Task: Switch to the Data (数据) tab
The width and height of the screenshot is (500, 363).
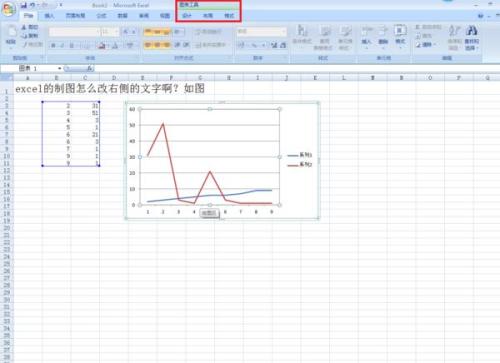Action: point(123,16)
